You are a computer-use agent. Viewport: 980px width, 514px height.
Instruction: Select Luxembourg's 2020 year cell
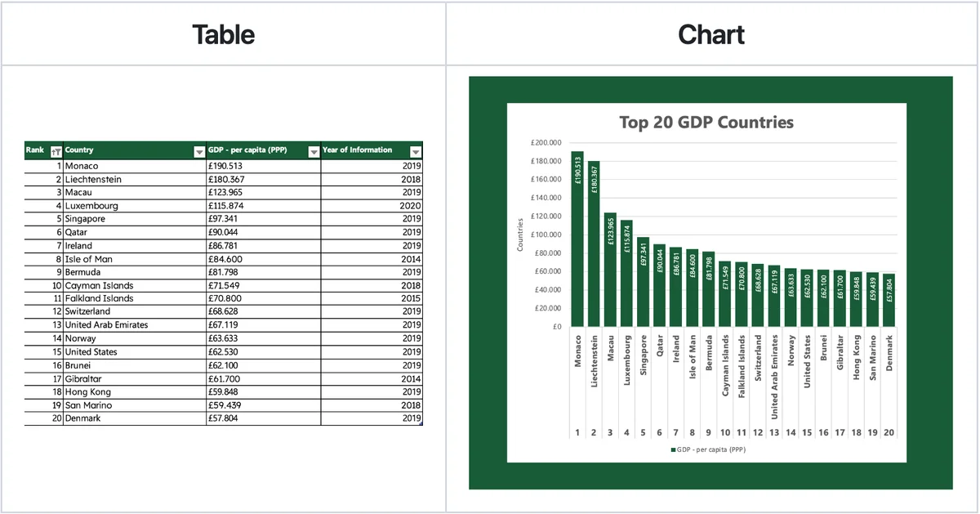372,205
